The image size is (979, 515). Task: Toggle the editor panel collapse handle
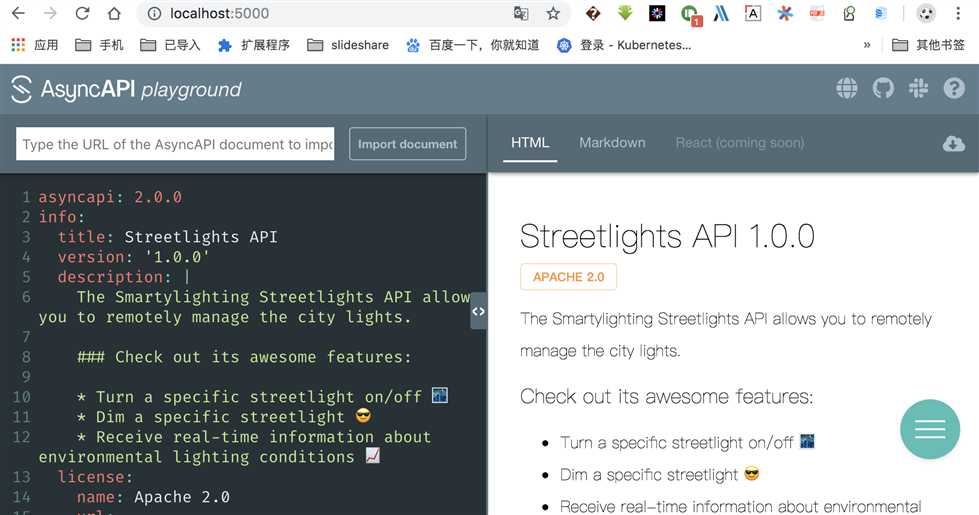[x=478, y=311]
